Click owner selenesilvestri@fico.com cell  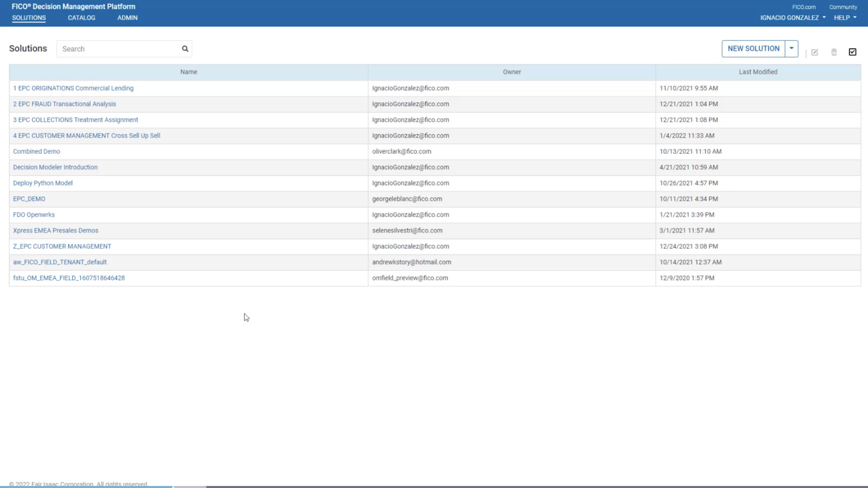(x=512, y=230)
